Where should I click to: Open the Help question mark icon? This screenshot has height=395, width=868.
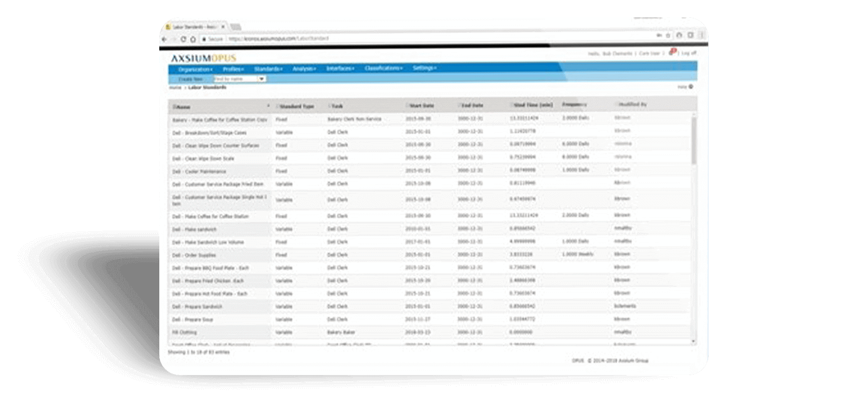coord(690,87)
